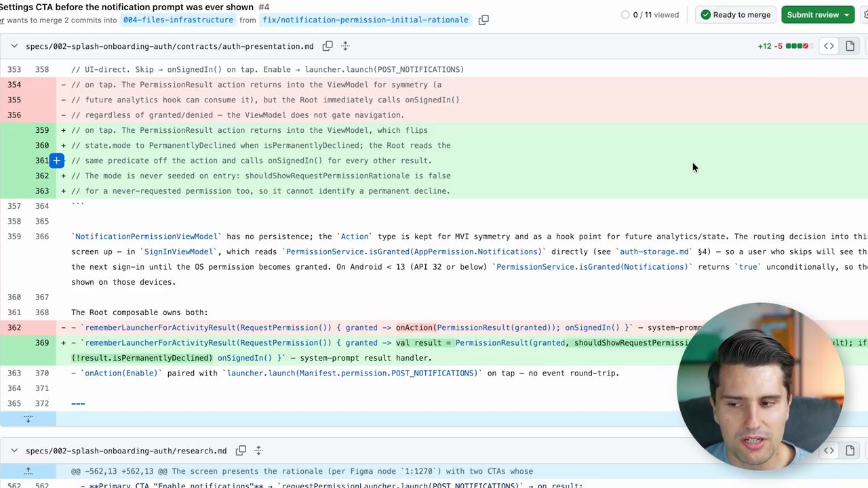Show source diff for auth-presentation.md
Screen dimensions: 868x488
829,46
